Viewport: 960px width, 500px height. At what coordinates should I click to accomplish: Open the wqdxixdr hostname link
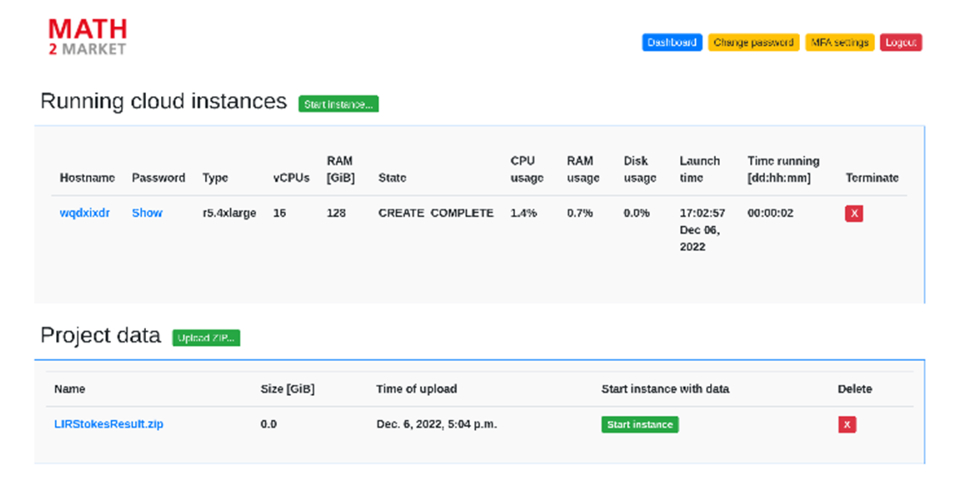[x=85, y=213]
